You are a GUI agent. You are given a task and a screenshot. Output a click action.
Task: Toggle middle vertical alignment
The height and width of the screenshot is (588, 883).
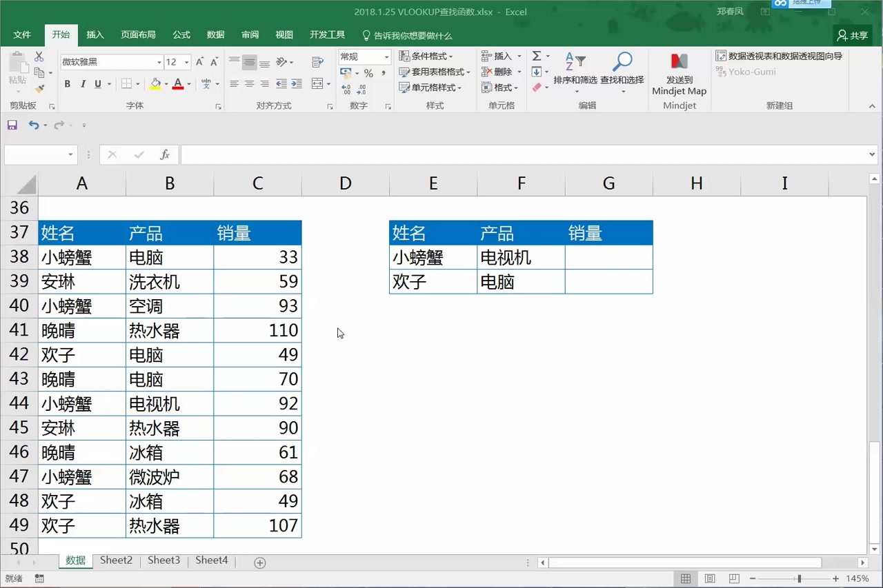(x=250, y=62)
